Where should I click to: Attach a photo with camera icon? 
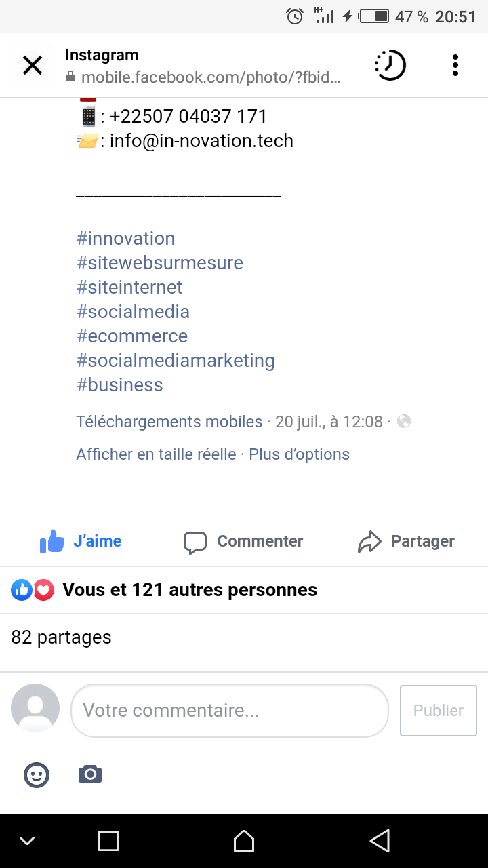(x=90, y=774)
